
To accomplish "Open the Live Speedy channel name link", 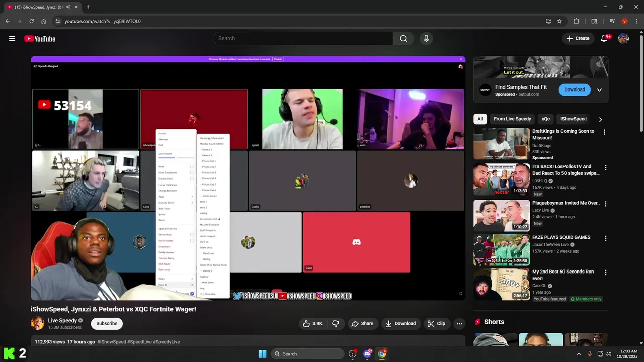I will pos(62,321).
